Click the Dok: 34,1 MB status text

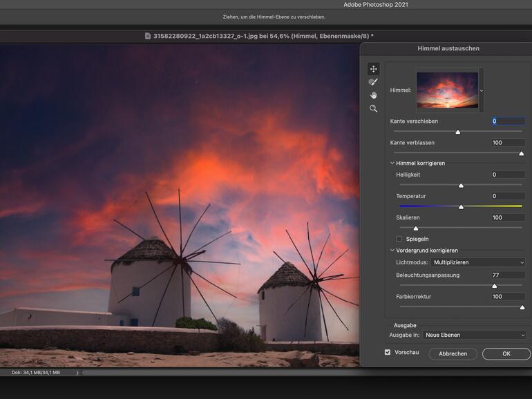click(x=36, y=372)
